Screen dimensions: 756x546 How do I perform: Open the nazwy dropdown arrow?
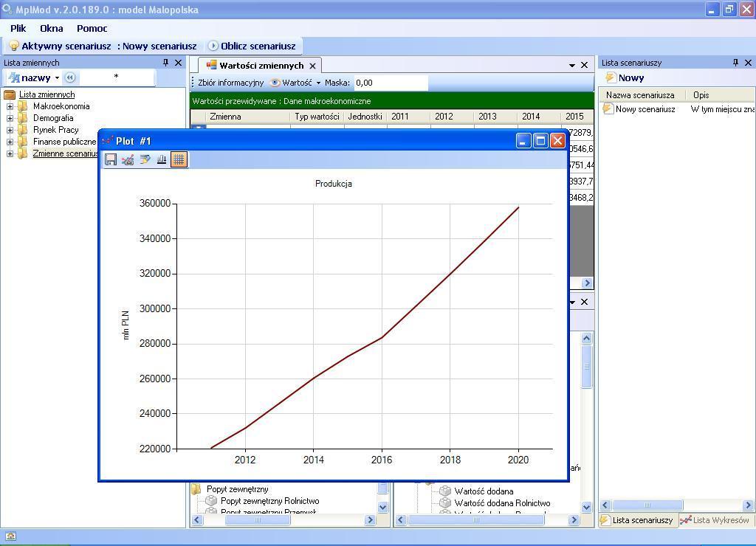coord(57,78)
